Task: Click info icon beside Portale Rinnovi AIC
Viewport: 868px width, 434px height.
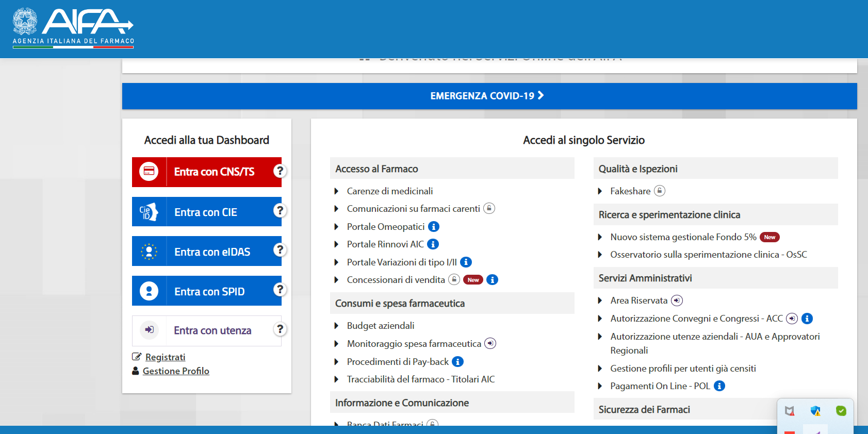Action: pos(433,244)
